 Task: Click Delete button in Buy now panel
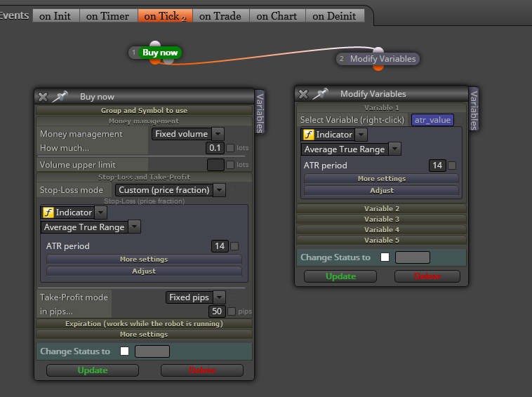[202, 370]
